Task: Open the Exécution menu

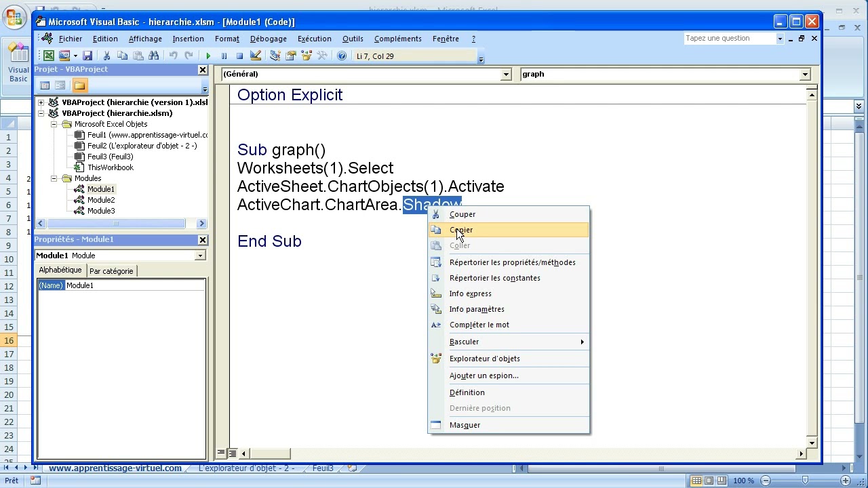Action: click(x=315, y=39)
